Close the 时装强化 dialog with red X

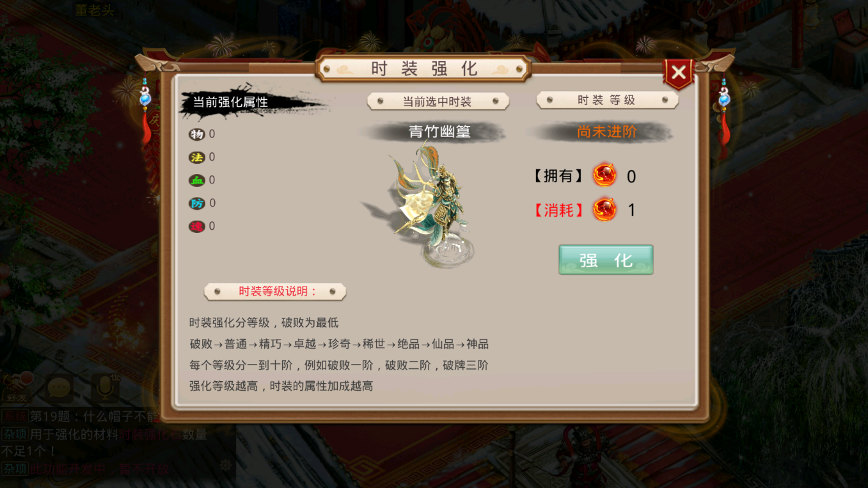tap(679, 73)
